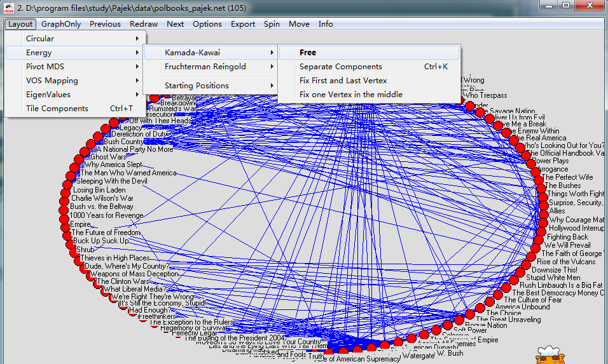Click the red vertex for Dereliction of Duty
608x364 pixels.
point(106,129)
